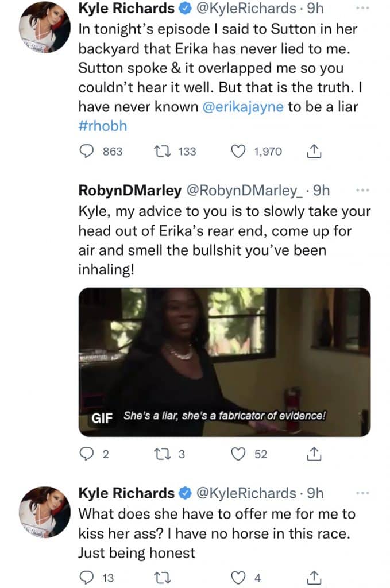Viewport: 390px width, 588px height.
Task: Reply to RobynDMarley's tweet
Action: click(x=87, y=454)
